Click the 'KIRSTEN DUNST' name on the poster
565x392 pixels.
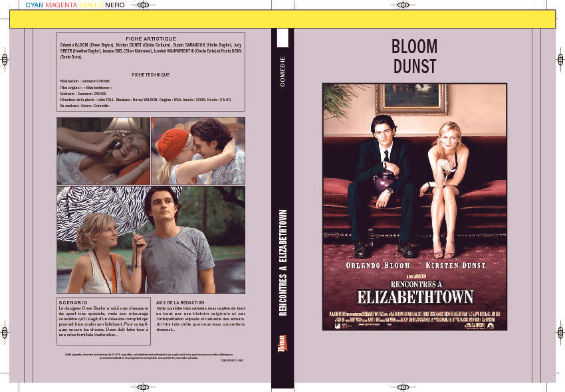click(455, 266)
